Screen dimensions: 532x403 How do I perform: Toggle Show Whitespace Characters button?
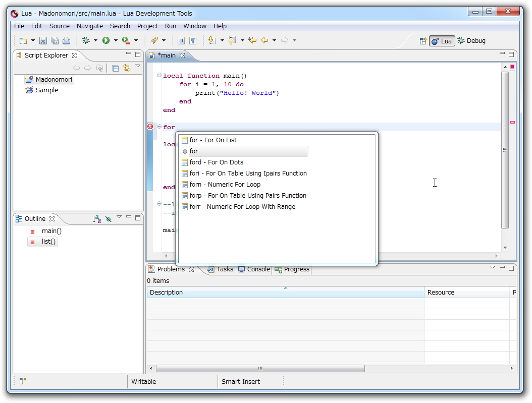(192, 41)
